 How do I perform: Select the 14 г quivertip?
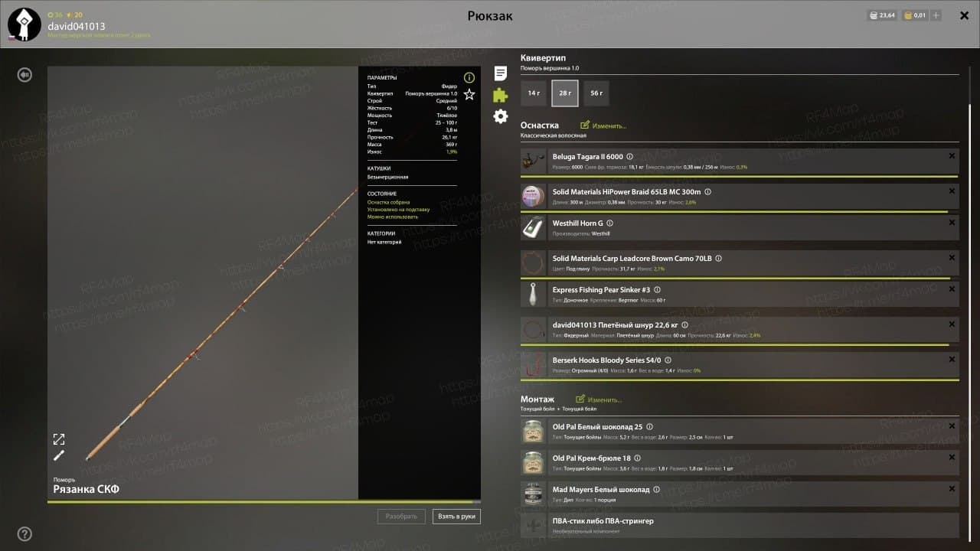click(x=534, y=93)
